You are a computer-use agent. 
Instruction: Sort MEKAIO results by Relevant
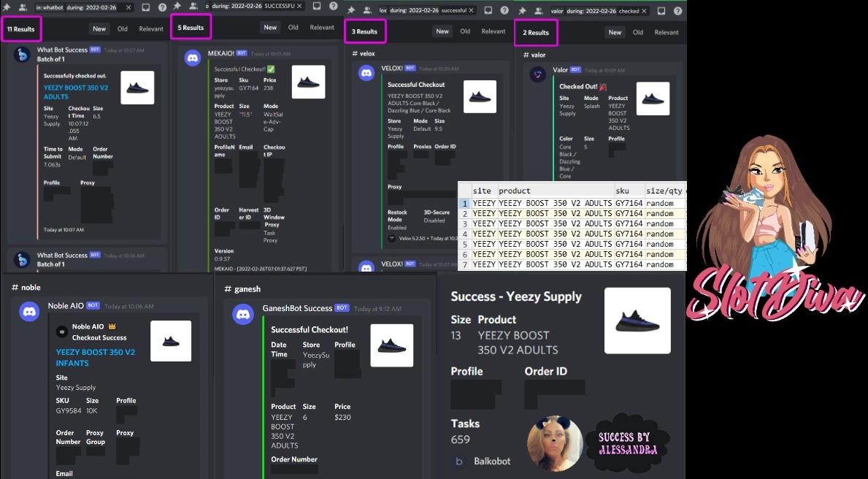click(322, 27)
